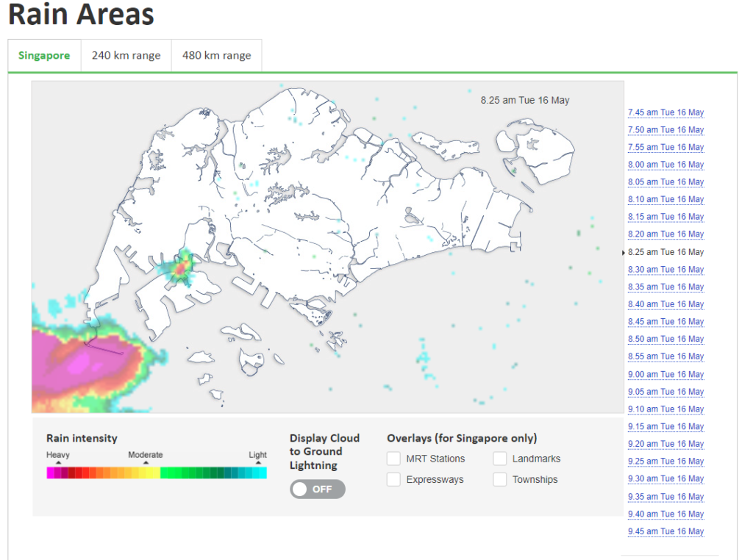Open the 480 km range tab
Screen dimensions: 753x560
tap(216, 55)
